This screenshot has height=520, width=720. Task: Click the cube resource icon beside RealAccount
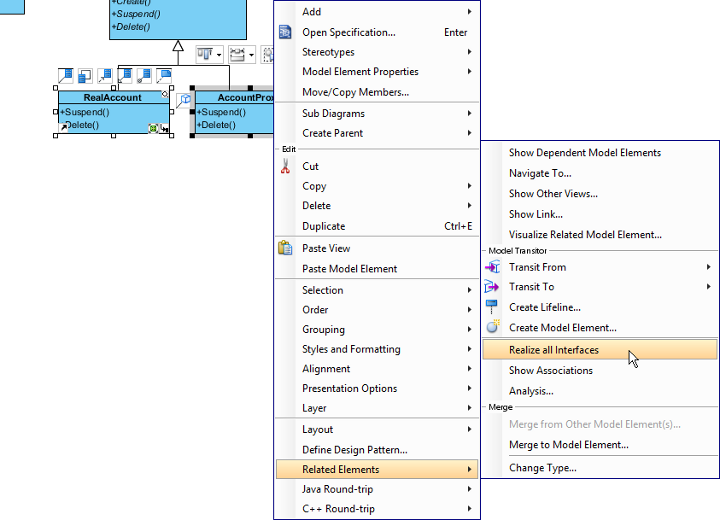click(184, 100)
